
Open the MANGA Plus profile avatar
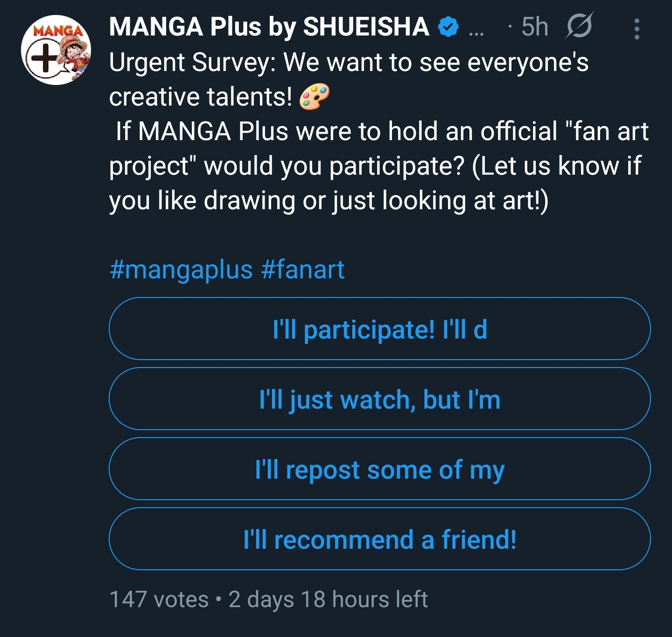pos(56,50)
